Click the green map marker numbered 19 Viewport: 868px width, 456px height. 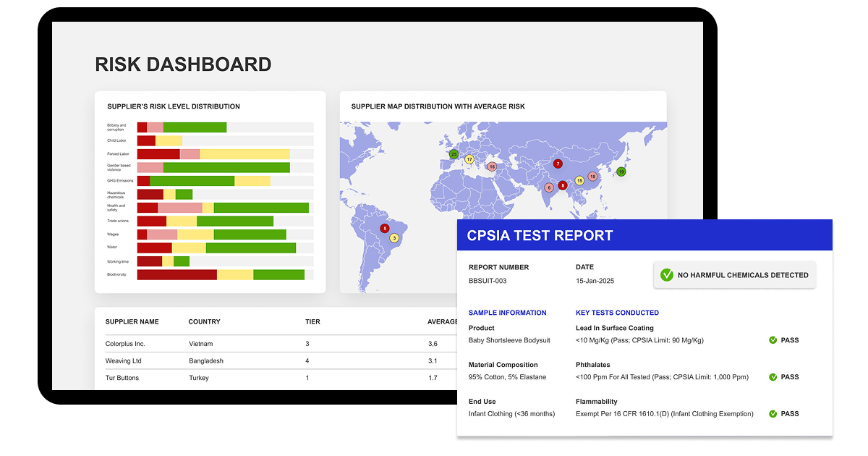click(x=621, y=172)
